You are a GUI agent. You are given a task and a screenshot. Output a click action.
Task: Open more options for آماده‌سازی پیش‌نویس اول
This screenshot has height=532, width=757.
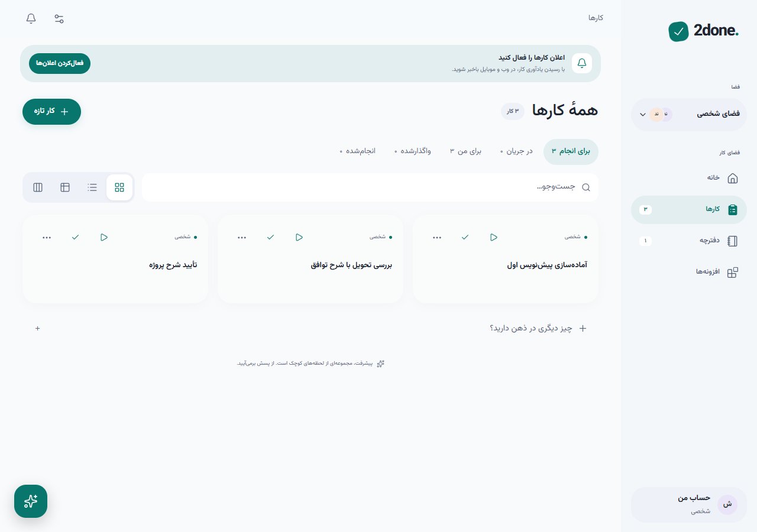pos(437,237)
